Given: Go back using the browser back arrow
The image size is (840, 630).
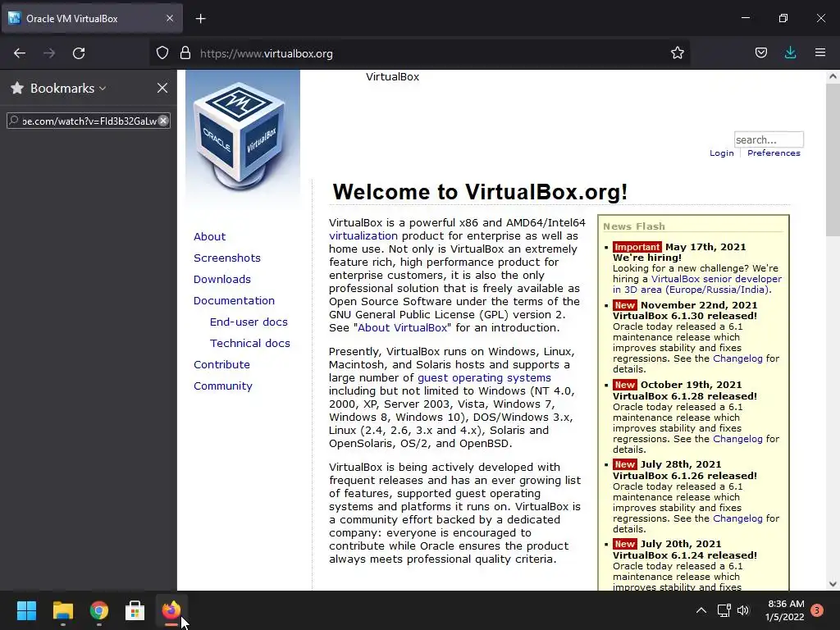Looking at the screenshot, I should 20,53.
